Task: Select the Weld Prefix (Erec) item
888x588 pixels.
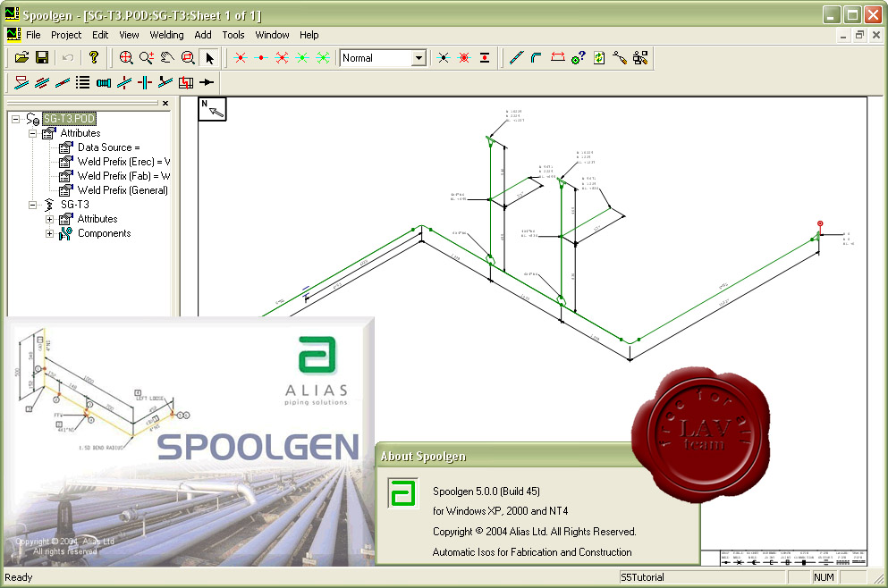Action: coord(123,162)
